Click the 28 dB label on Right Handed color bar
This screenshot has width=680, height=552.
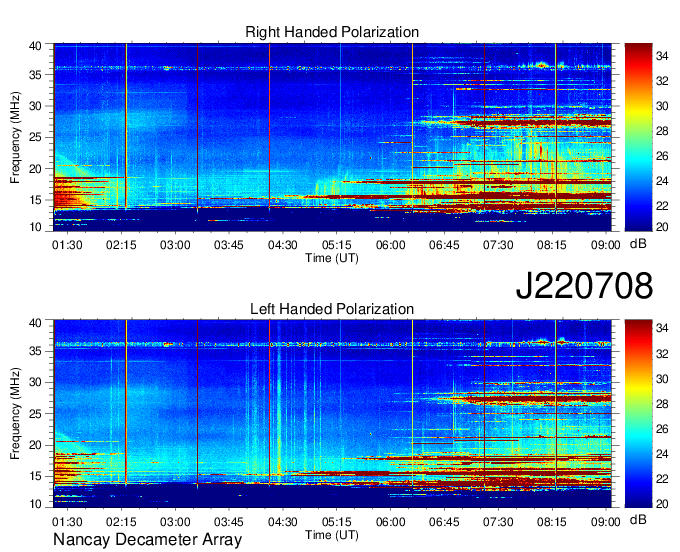click(x=662, y=131)
